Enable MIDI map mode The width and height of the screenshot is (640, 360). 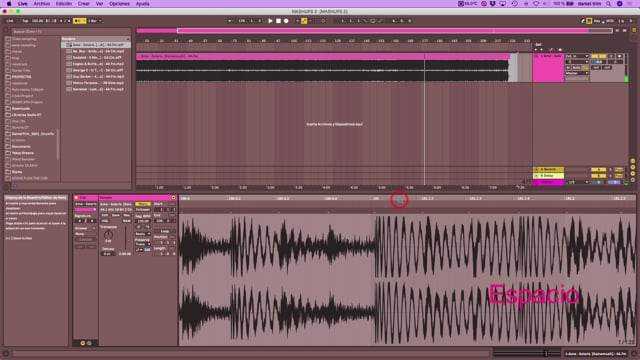tap(610, 21)
